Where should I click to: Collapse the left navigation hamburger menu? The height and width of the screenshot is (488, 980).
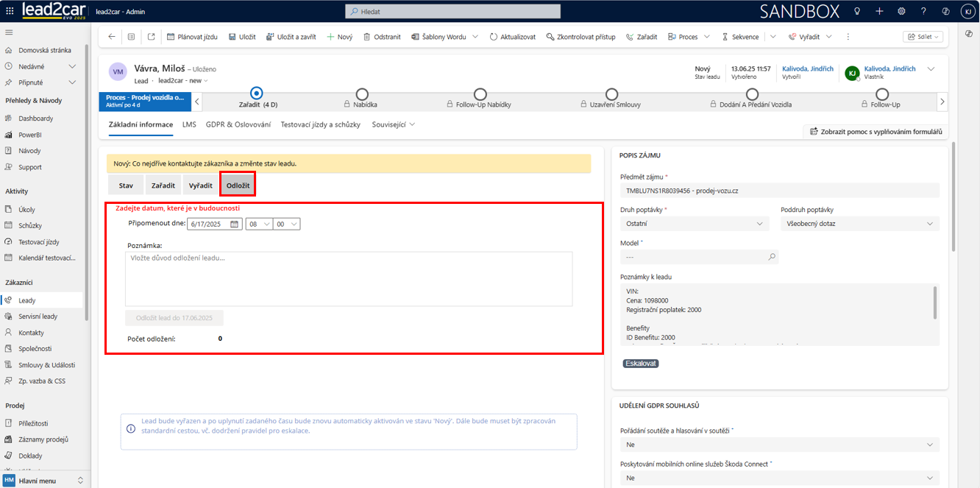click(9, 32)
